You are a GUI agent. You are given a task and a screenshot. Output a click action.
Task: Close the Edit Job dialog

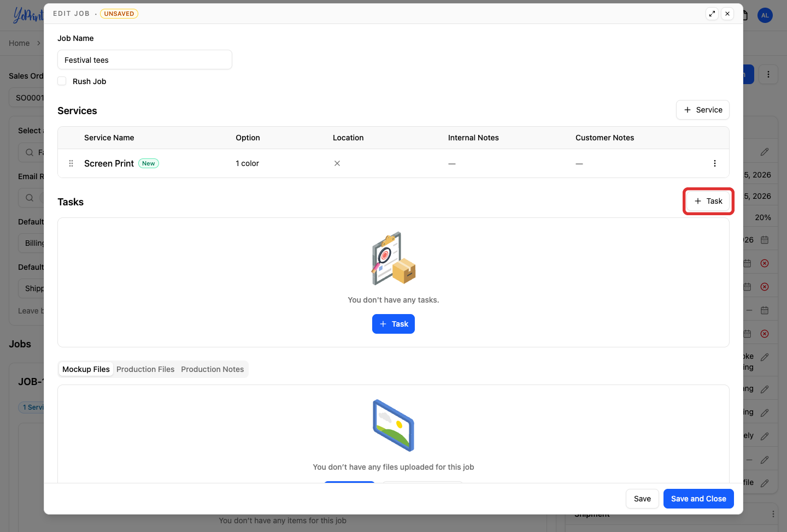tap(727, 14)
